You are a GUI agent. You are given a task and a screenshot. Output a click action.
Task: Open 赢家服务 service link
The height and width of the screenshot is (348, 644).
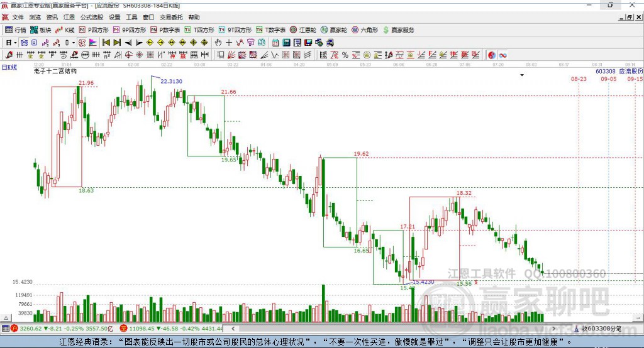point(399,30)
